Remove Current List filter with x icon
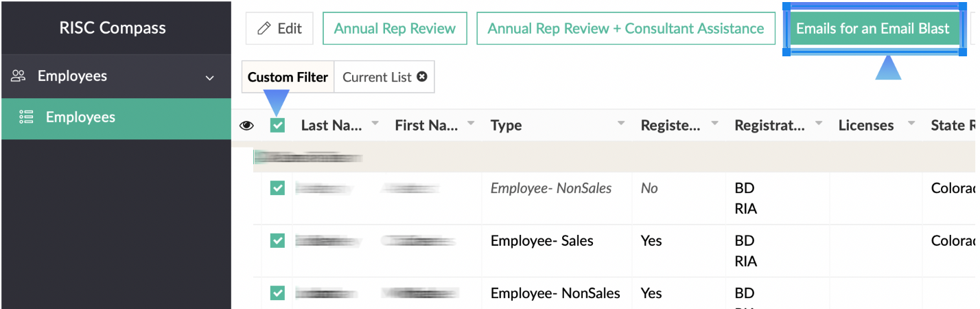980x309 pixels. [x=422, y=77]
